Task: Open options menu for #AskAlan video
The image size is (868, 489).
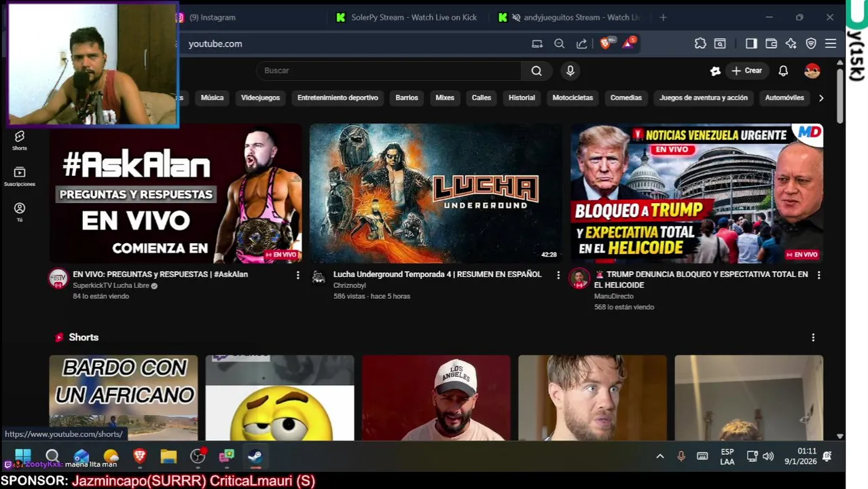Action: [297, 275]
